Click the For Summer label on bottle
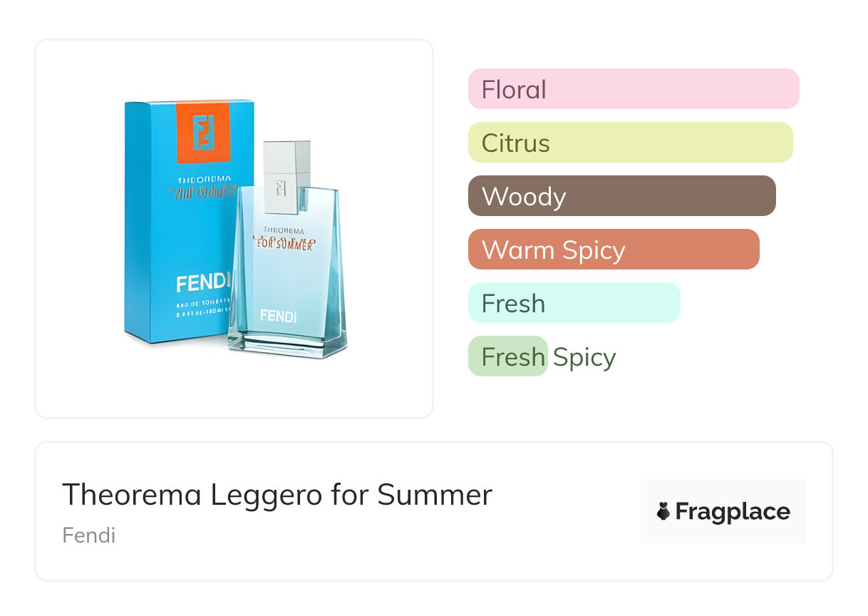This screenshot has width=868, height=616. pyautogui.click(x=283, y=243)
